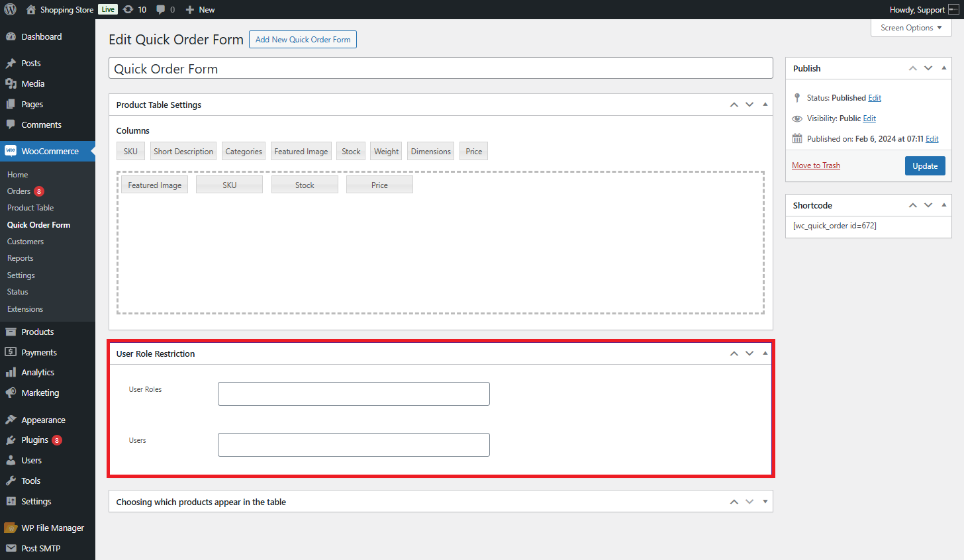Edit the Public visibility link
964x560 pixels.
coord(869,118)
